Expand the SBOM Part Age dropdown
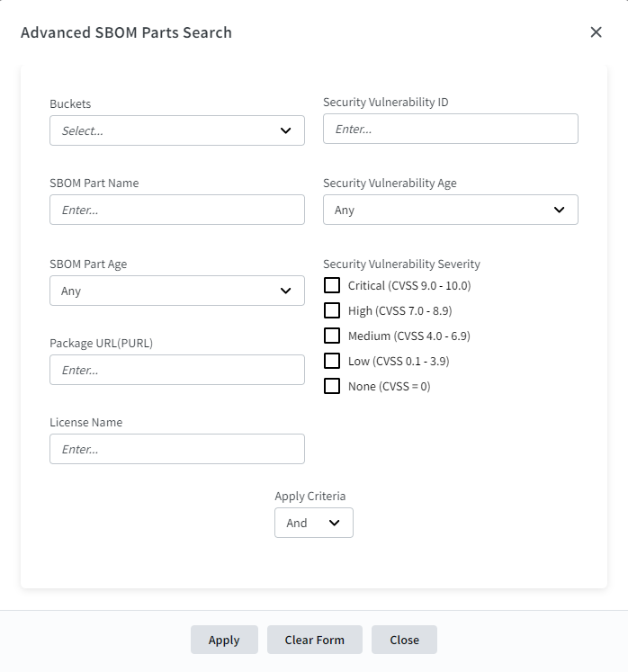The width and height of the screenshot is (628, 672). (176, 291)
